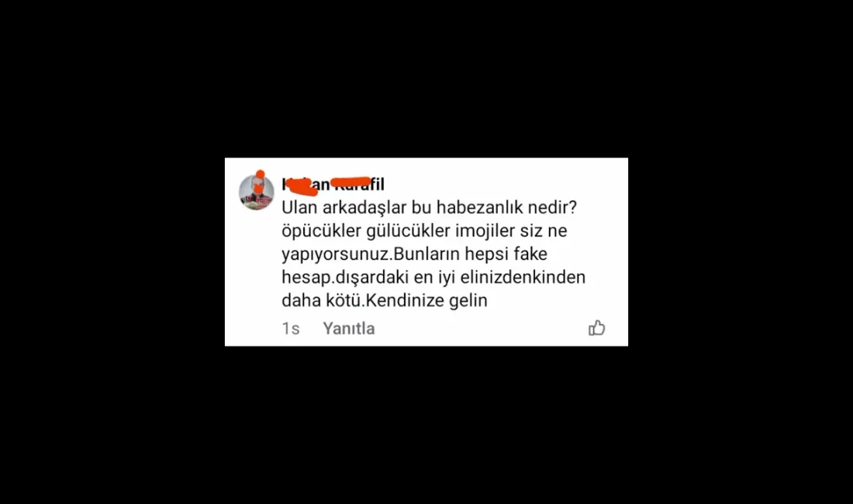
Task: Like the comment with thumbs-up icon
Action: (x=597, y=328)
